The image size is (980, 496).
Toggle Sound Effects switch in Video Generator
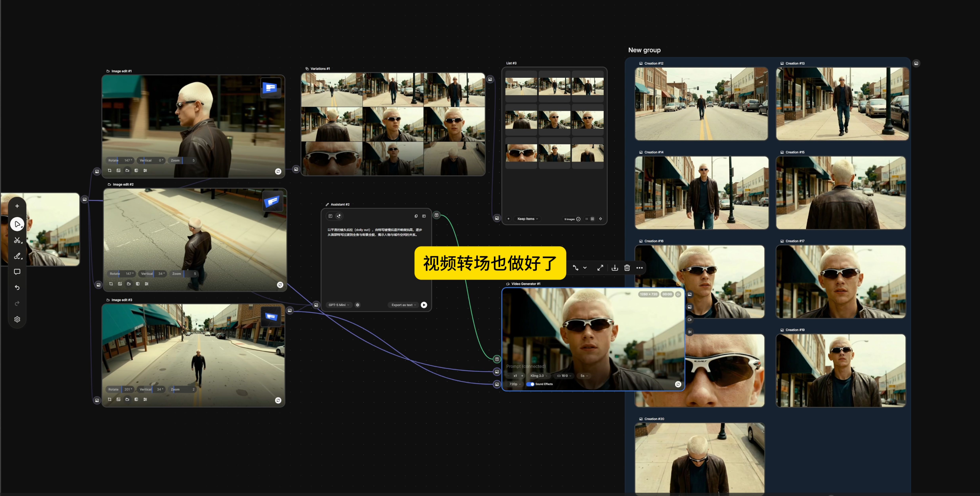point(530,384)
